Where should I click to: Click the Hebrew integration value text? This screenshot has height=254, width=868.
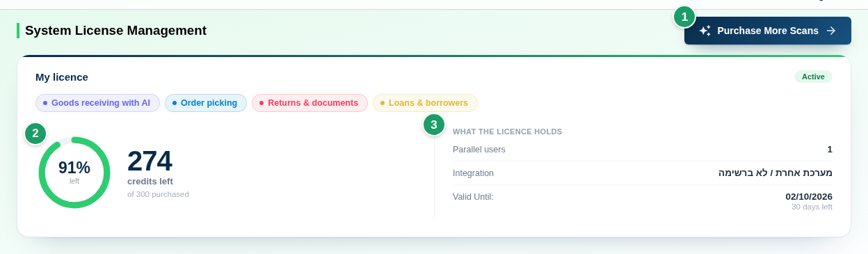point(775,173)
